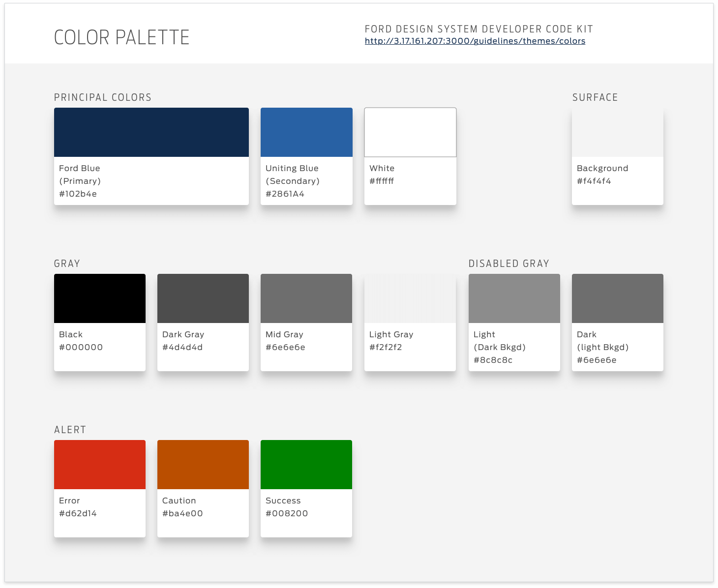
Task: Click the #ffffff hex value
Action: (382, 181)
